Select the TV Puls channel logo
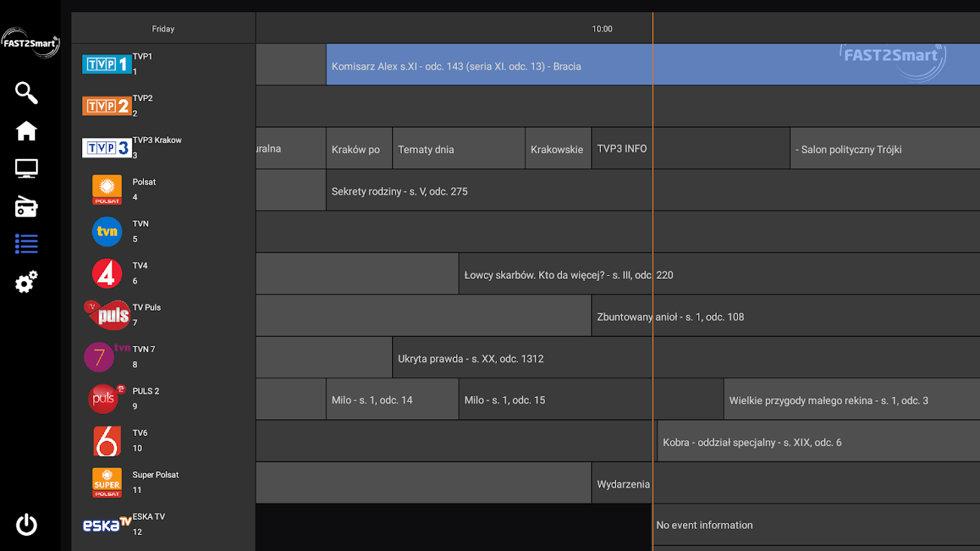Viewport: 980px width, 551px height. (x=107, y=315)
